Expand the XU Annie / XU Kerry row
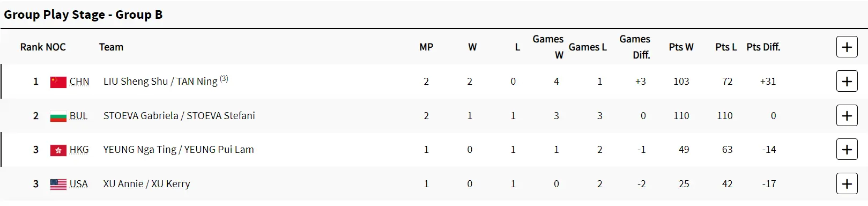 847,184
